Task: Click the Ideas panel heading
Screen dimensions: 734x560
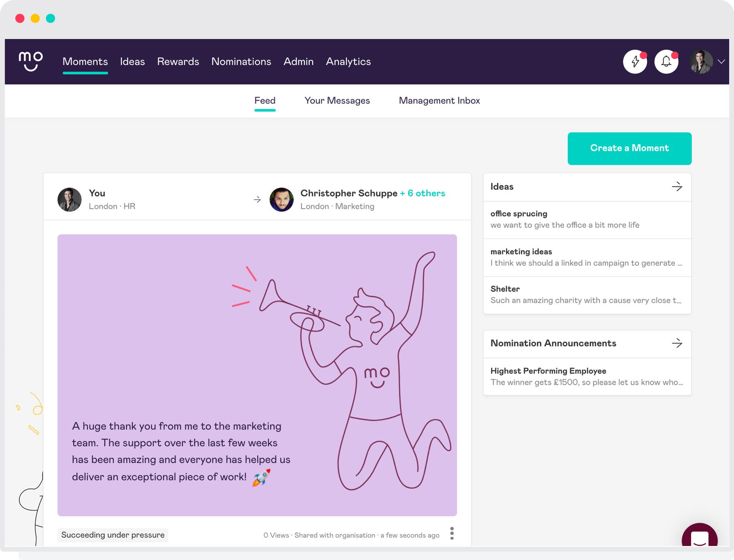Action: [x=502, y=187]
